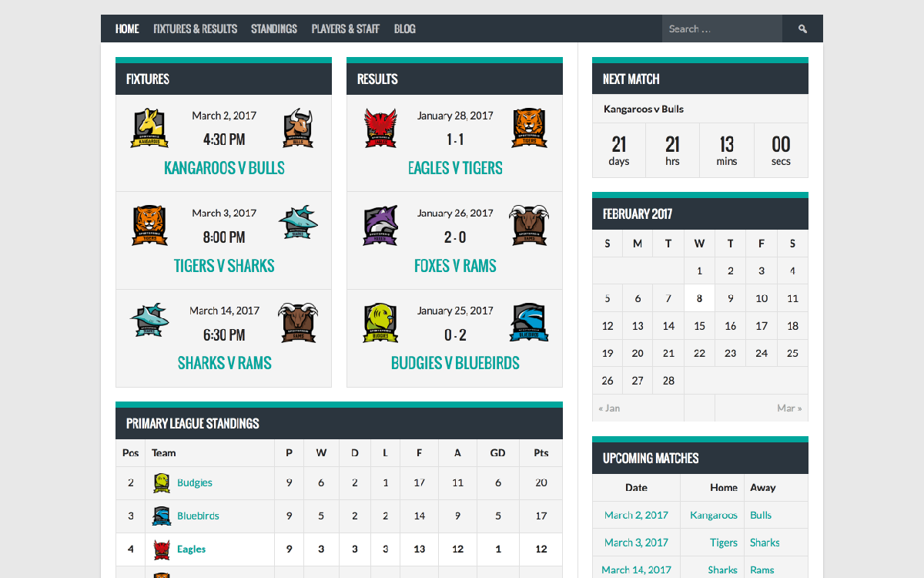
Task: Open the Players & Staff page
Action: (x=345, y=29)
